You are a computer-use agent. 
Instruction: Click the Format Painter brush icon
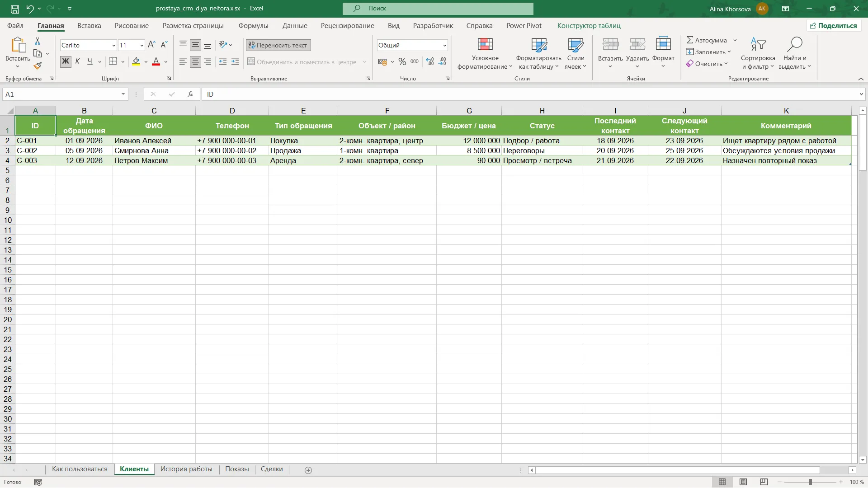click(x=38, y=66)
